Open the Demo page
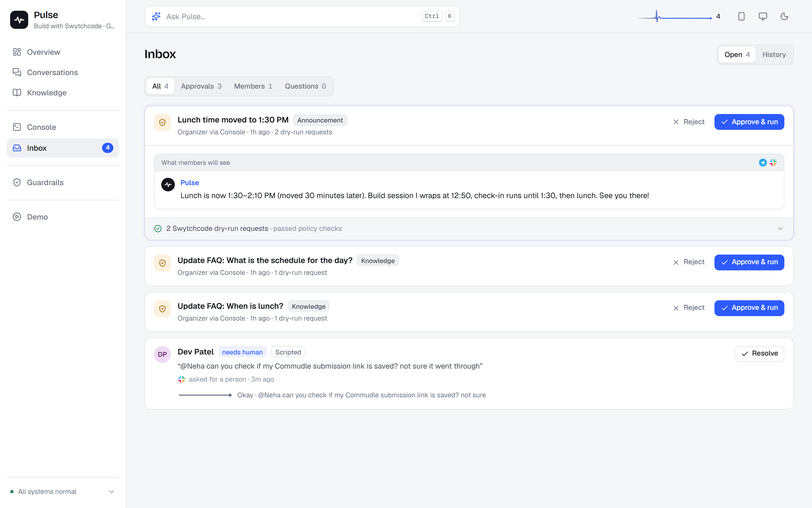Viewport: 812px width, 508px height. 63,217
